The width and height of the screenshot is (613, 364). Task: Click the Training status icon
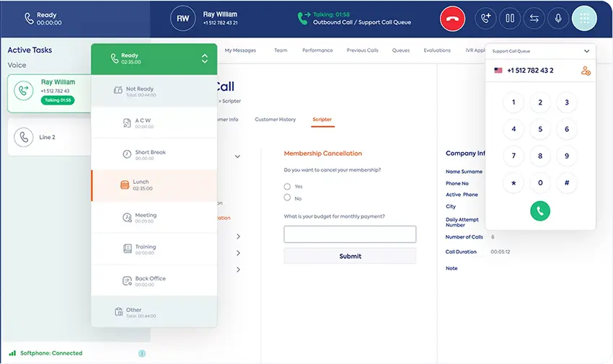[x=128, y=249]
